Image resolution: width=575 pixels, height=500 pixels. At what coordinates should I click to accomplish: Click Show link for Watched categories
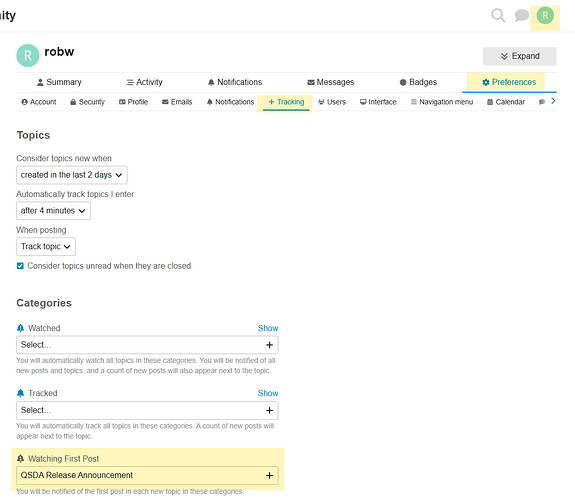pyautogui.click(x=268, y=328)
